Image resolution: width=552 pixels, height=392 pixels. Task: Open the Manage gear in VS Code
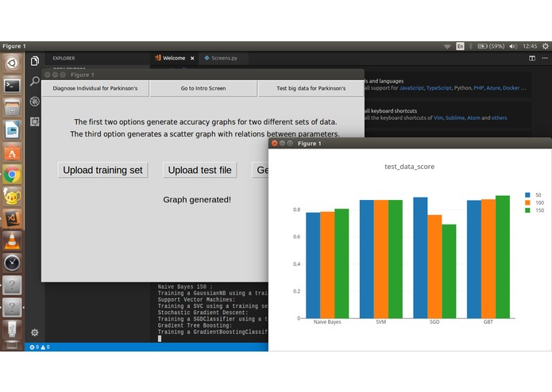click(x=34, y=332)
